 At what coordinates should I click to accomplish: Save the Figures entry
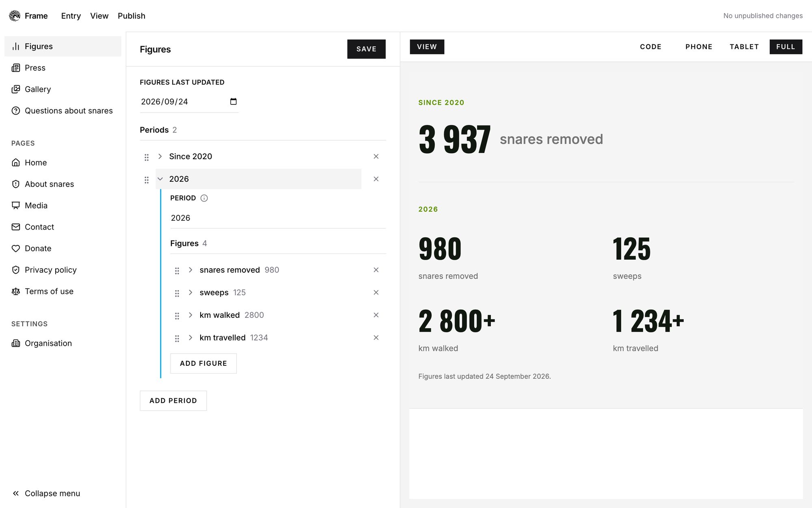point(366,49)
